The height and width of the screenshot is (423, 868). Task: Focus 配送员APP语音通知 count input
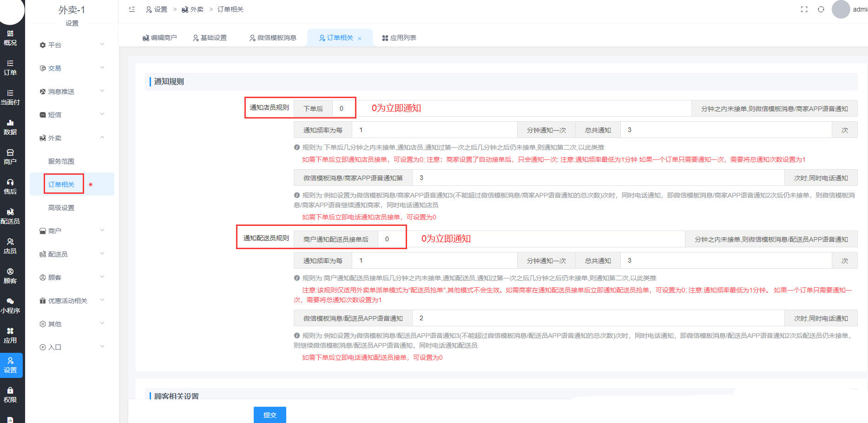598,318
